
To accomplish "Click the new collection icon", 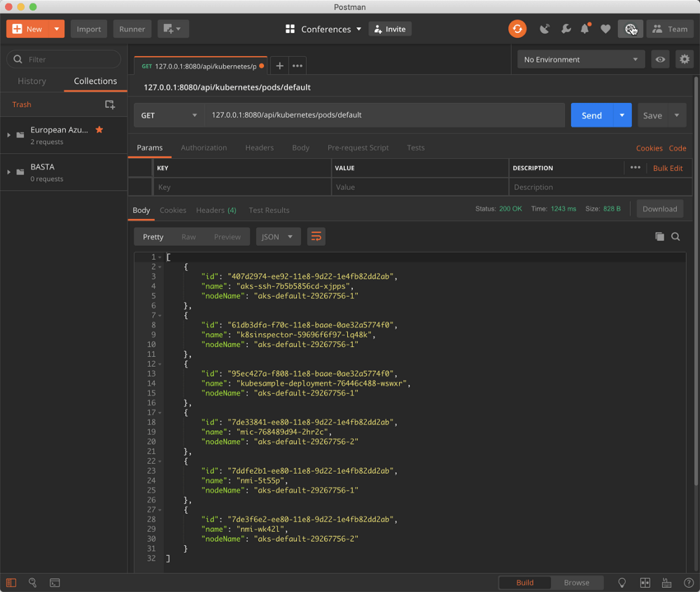I will [110, 104].
